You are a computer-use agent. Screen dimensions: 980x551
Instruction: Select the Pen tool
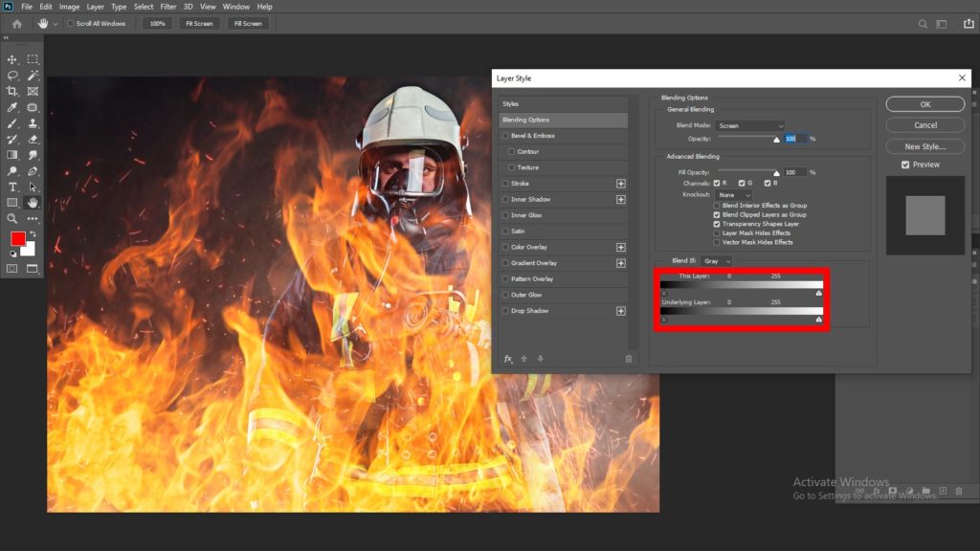(x=33, y=171)
